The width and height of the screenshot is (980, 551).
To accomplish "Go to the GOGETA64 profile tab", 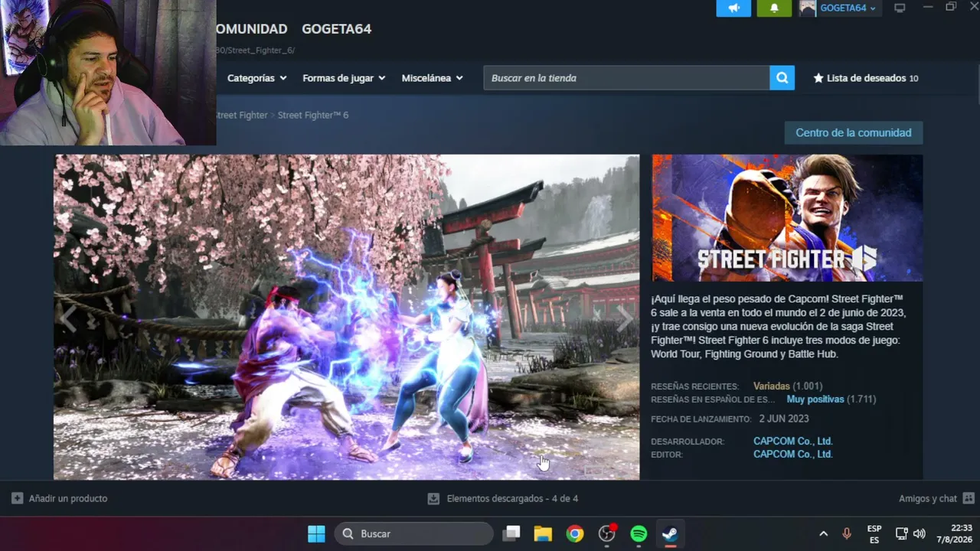I will coord(337,29).
